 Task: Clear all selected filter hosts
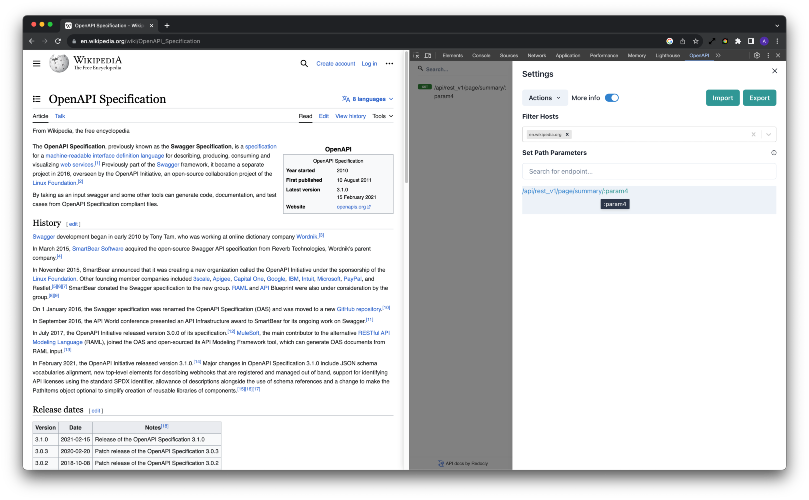pos(753,134)
